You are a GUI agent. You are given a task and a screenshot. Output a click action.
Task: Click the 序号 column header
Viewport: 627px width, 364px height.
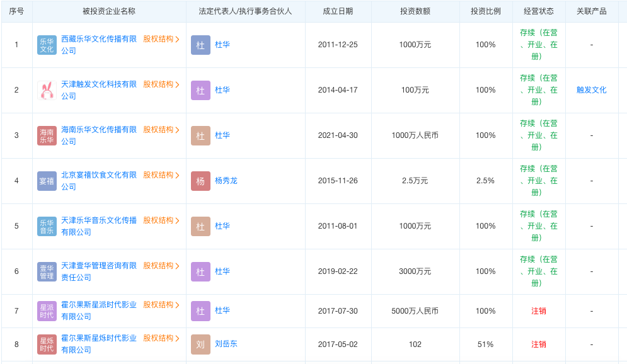(16, 11)
